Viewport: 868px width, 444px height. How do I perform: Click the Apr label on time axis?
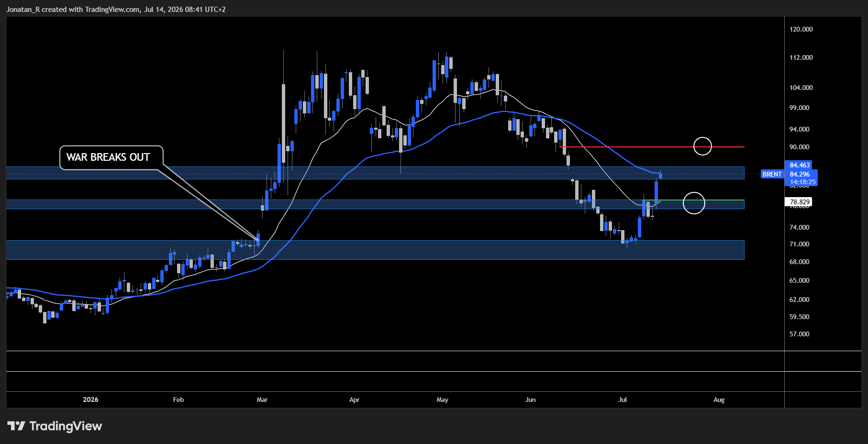[354, 400]
